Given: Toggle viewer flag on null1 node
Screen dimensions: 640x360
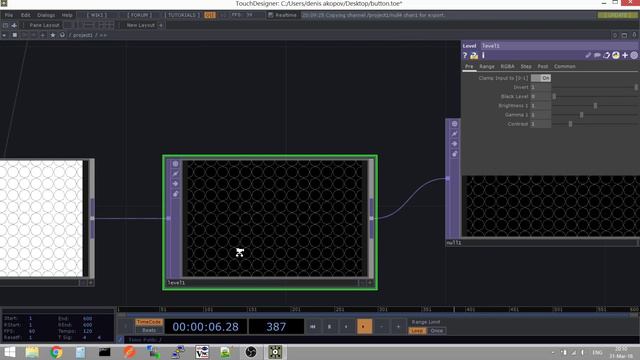Looking at the screenshot, I should point(454,124).
